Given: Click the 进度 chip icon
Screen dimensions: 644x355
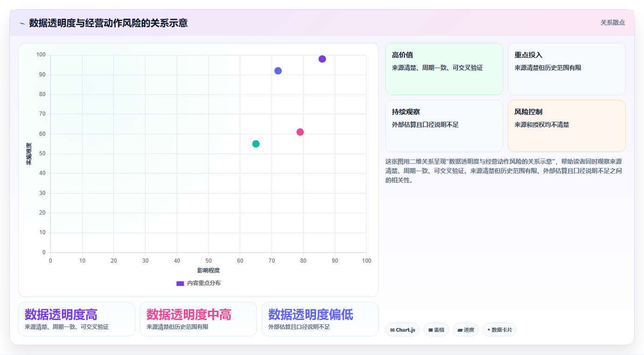Looking at the screenshot, I should click(x=460, y=330).
